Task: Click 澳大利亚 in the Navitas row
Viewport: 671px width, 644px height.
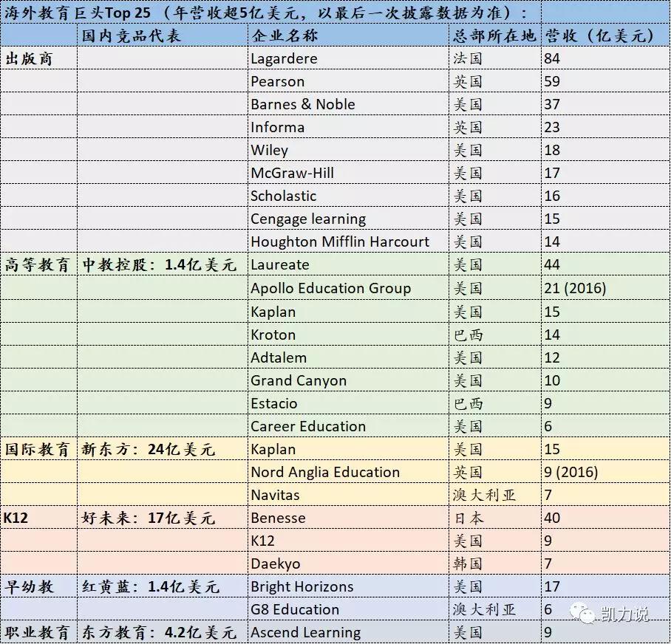Action: coord(484,496)
